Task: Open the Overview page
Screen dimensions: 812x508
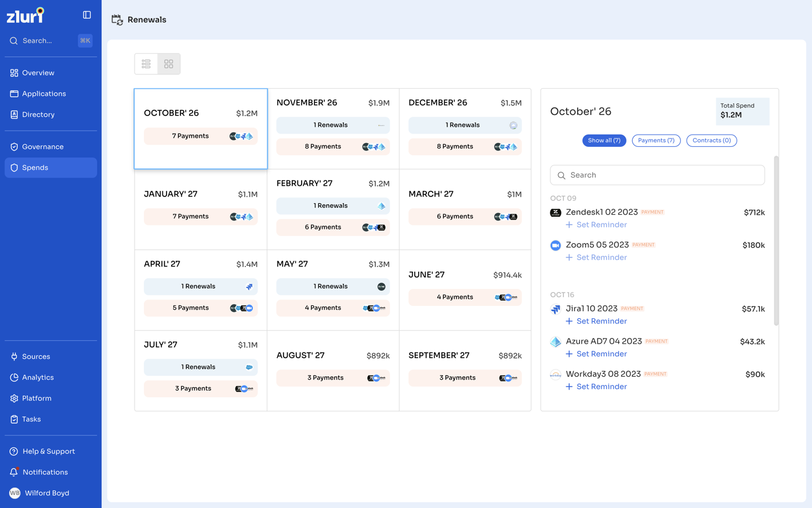Action: [51, 73]
